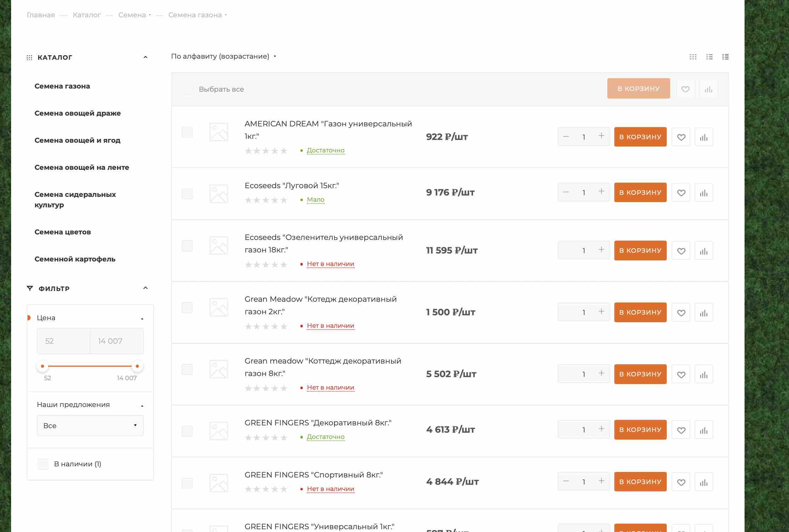Click the maximum price slider handle
789x532 pixels.
coord(137,366)
